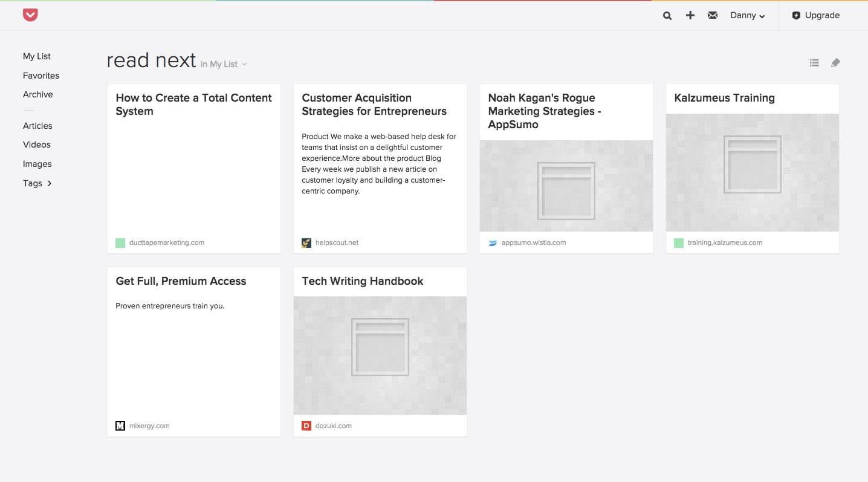
Task: Open 'How to Create a Total Content System'
Action: (x=193, y=104)
